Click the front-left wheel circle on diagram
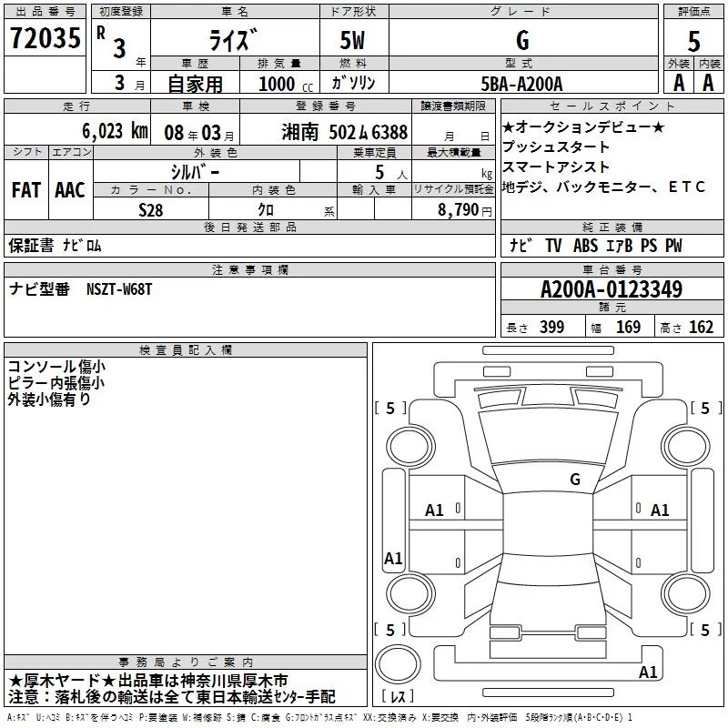 [x=410, y=447]
